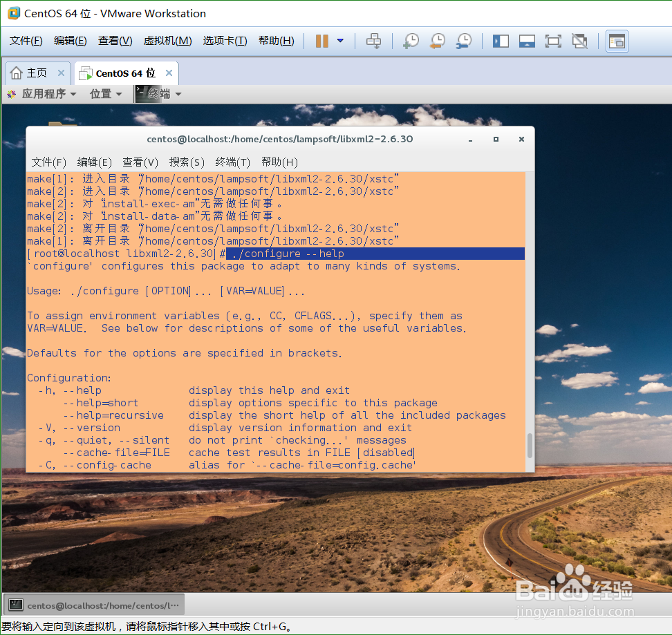Image resolution: width=672 pixels, height=635 pixels.
Task: Open the VMware 文件(F) menu
Action: coord(26,41)
